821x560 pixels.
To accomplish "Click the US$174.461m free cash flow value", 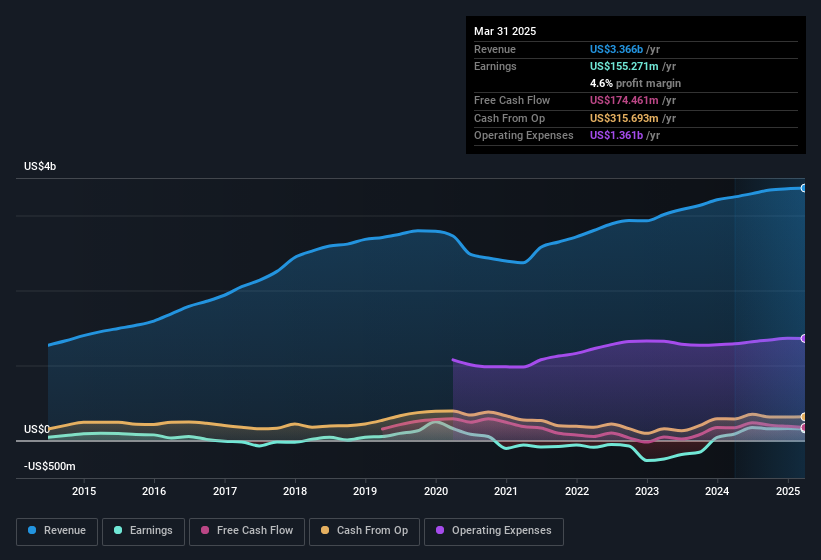I will pos(624,100).
